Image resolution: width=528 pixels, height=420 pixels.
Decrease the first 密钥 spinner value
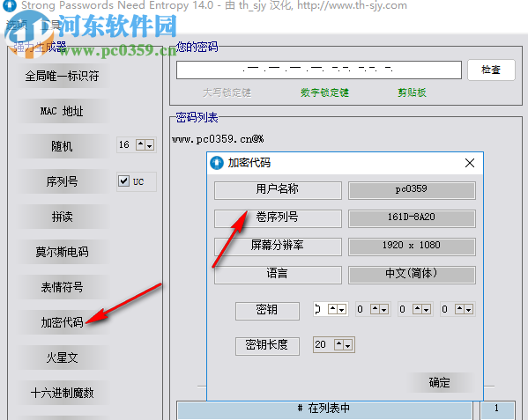(342, 309)
